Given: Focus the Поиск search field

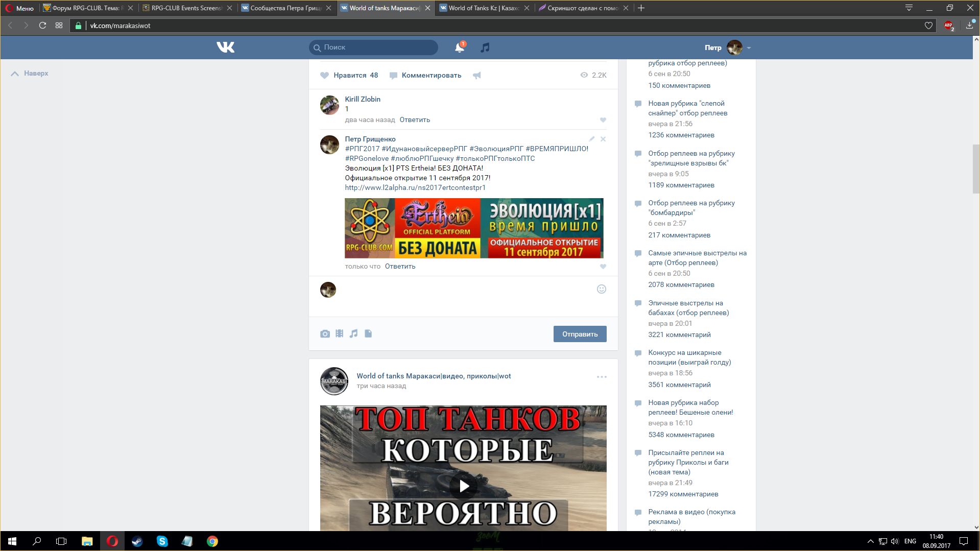Looking at the screenshot, I should point(373,47).
